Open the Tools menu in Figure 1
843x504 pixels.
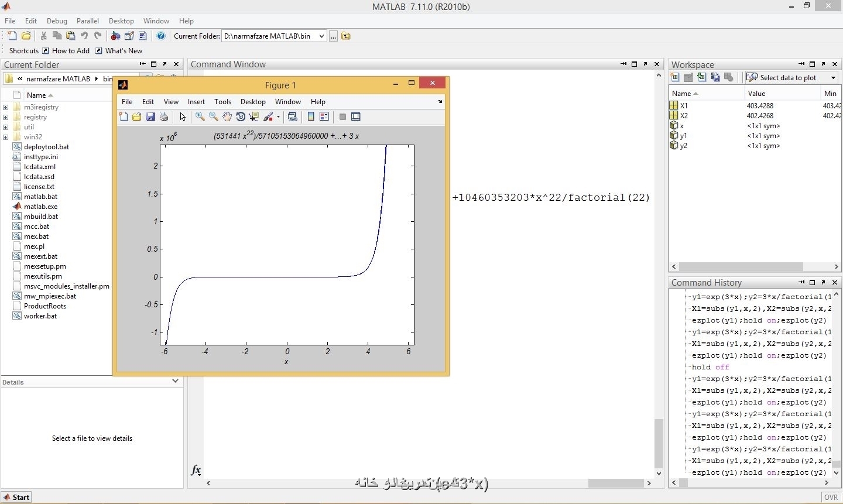tap(222, 102)
